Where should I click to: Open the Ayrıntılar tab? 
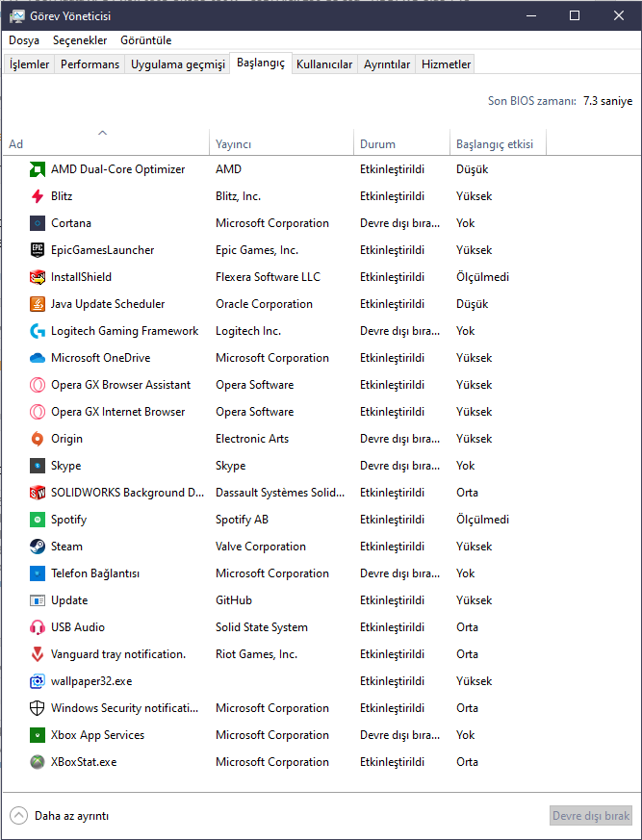coord(387,64)
